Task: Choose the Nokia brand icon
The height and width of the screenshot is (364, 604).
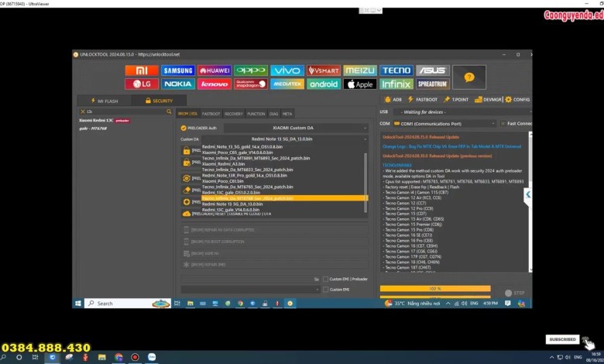Action: 178,84
